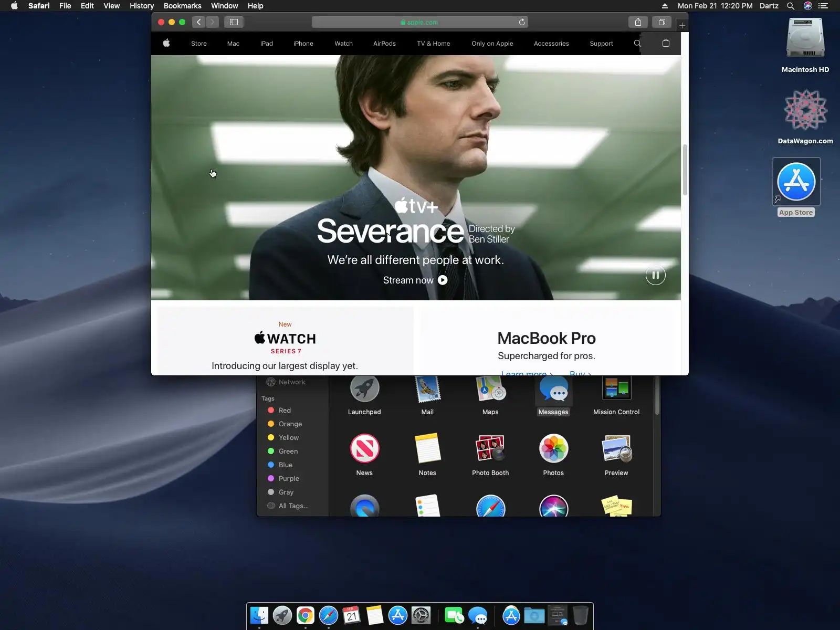Select Macintosh HD on the desktop
840x630 pixels.
click(x=805, y=46)
